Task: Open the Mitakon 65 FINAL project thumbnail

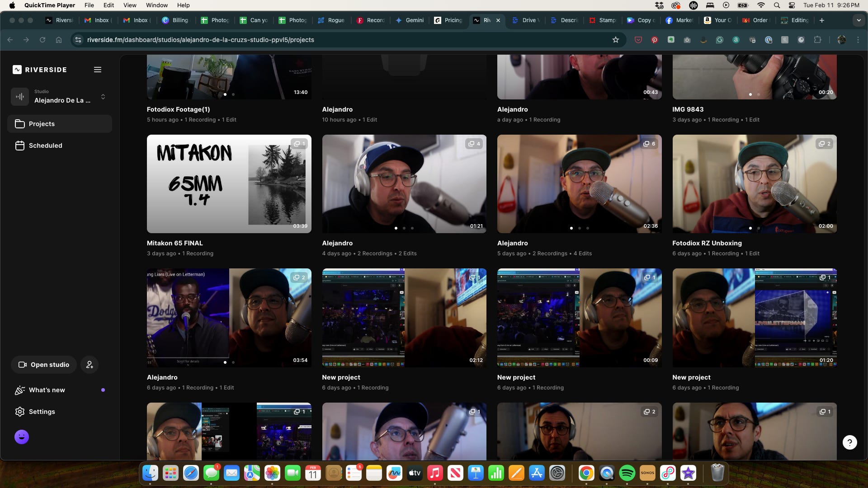Action: click(x=229, y=184)
